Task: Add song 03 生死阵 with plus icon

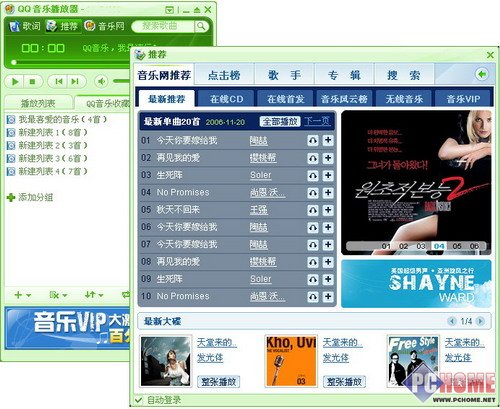Action: coord(328,175)
